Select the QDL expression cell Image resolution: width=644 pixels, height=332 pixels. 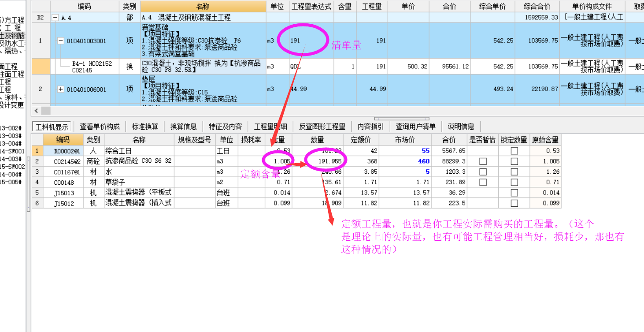311,67
